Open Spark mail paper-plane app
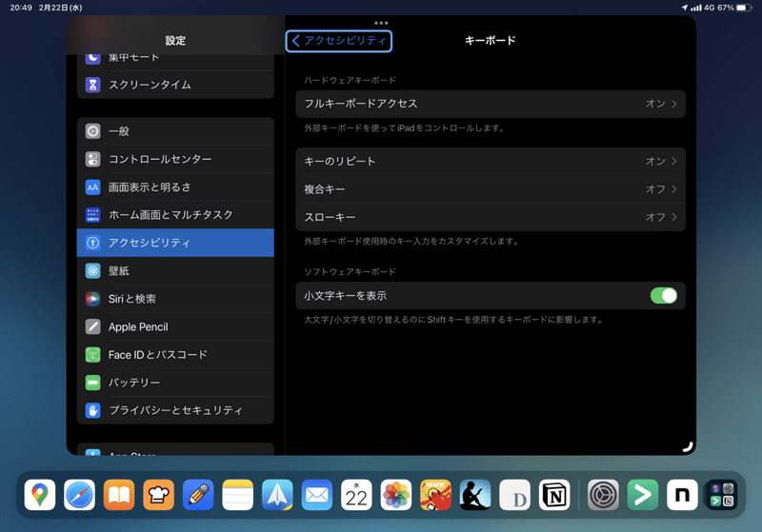 (x=277, y=495)
